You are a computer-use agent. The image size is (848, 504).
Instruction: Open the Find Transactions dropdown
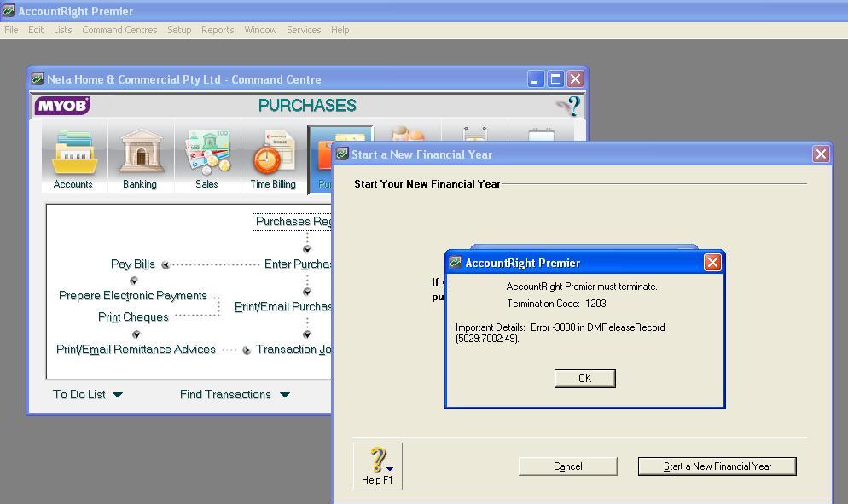[x=235, y=394]
